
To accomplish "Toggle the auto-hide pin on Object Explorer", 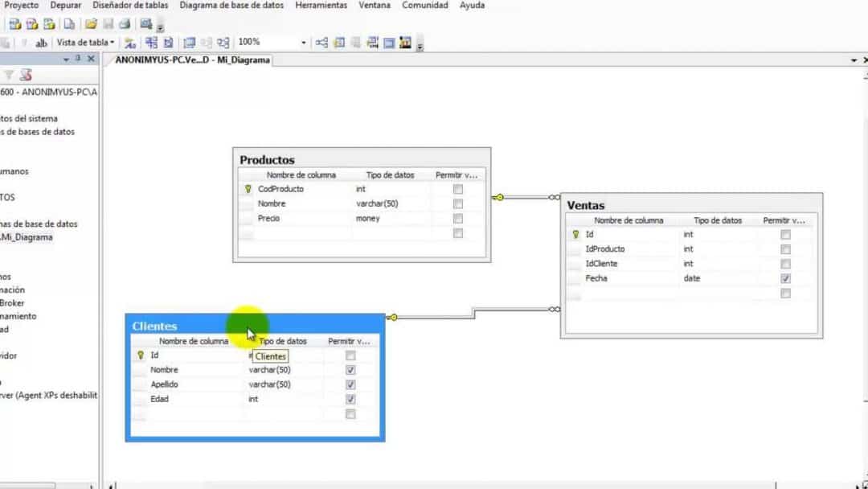I will point(78,59).
